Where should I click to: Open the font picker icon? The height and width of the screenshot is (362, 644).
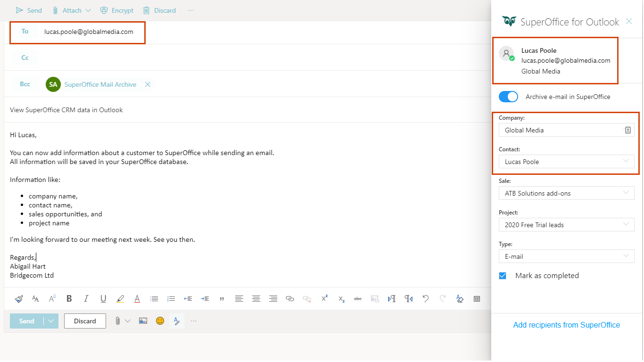click(x=35, y=298)
